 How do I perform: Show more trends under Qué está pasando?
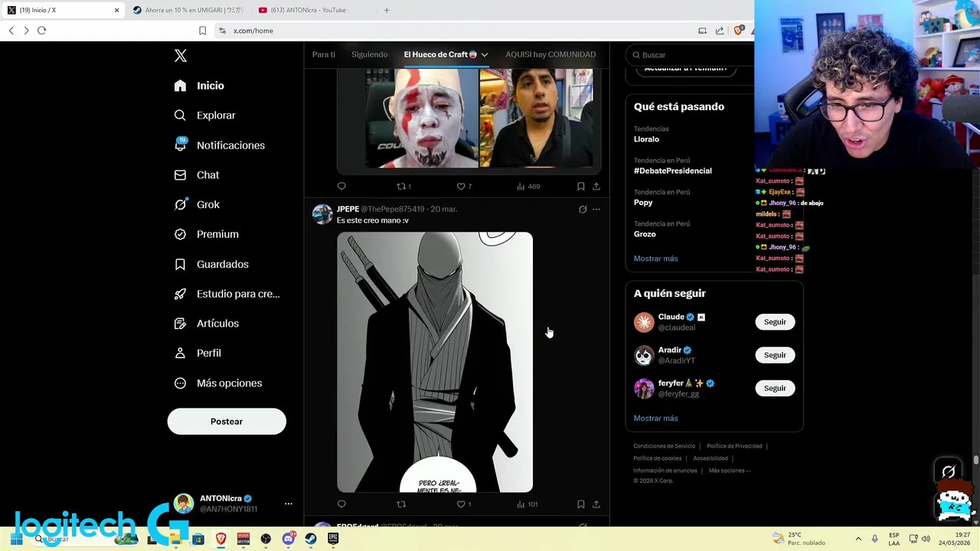coord(656,259)
